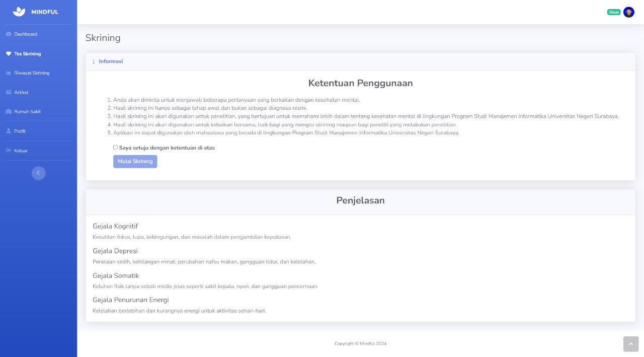Select the Artikel menu label
The width and height of the screenshot is (644, 357).
tap(21, 93)
